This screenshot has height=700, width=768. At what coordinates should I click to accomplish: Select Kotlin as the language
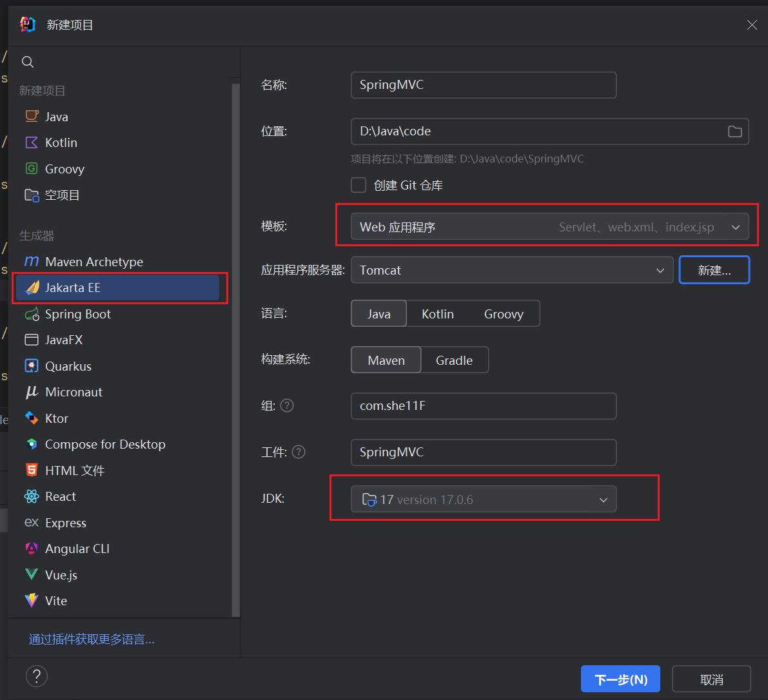[x=437, y=313]
